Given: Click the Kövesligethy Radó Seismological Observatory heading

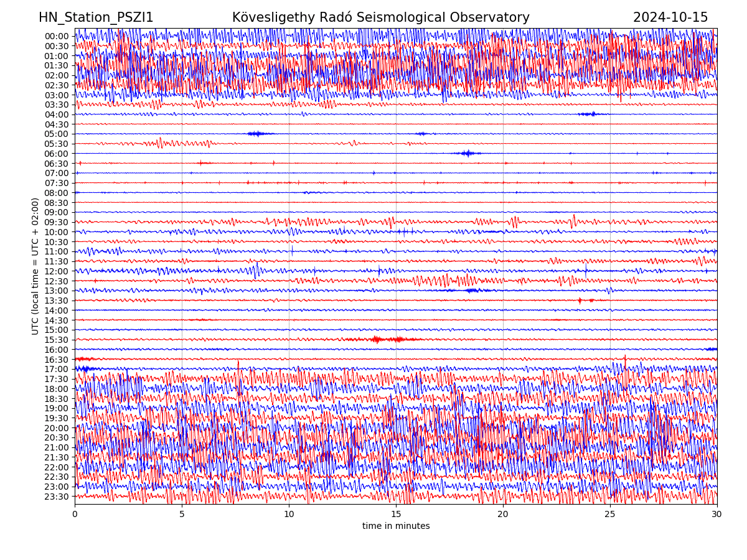Looking at the screenshot, I should pyautogui.click(x=380, y=17).
